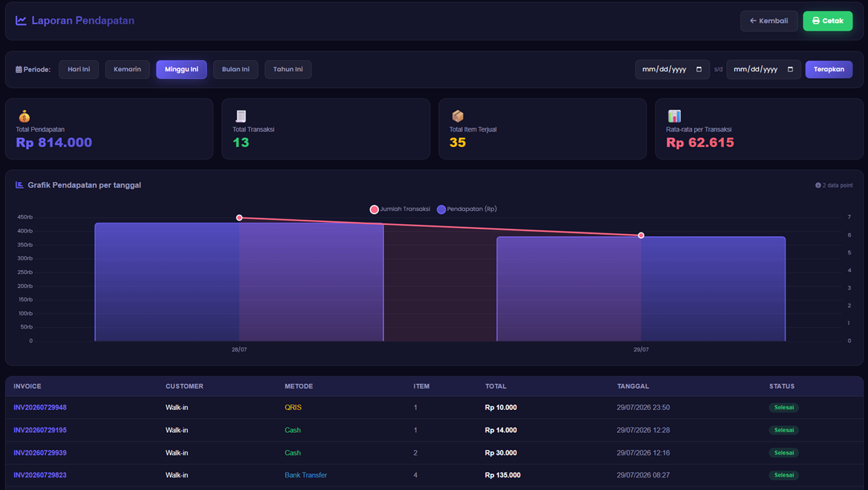
Task: Click the box icon on Total Item Terjual
Action: point(458,116)
